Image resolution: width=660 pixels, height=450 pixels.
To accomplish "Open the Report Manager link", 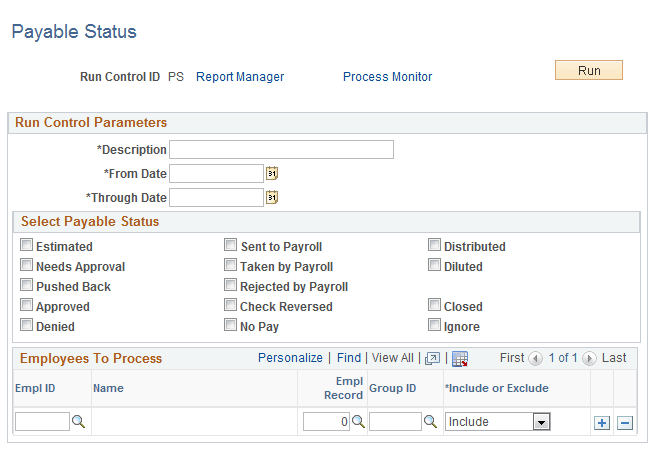I will (x=240, y=77).
